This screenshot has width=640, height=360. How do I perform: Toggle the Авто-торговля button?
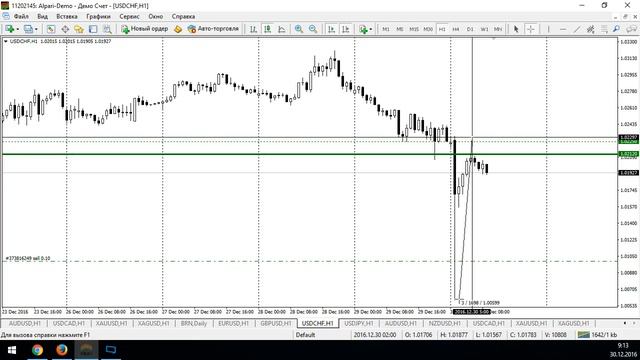pos(213,29)
